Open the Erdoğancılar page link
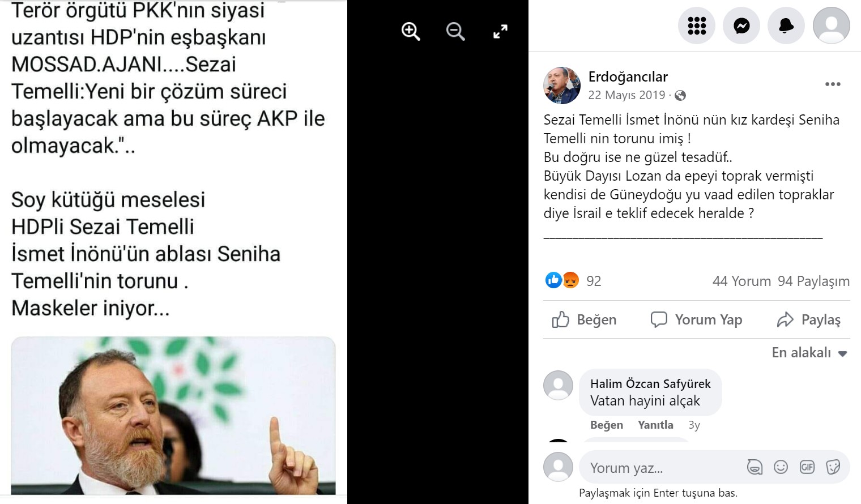Screen dimensions: 861x504 point(628,76)
